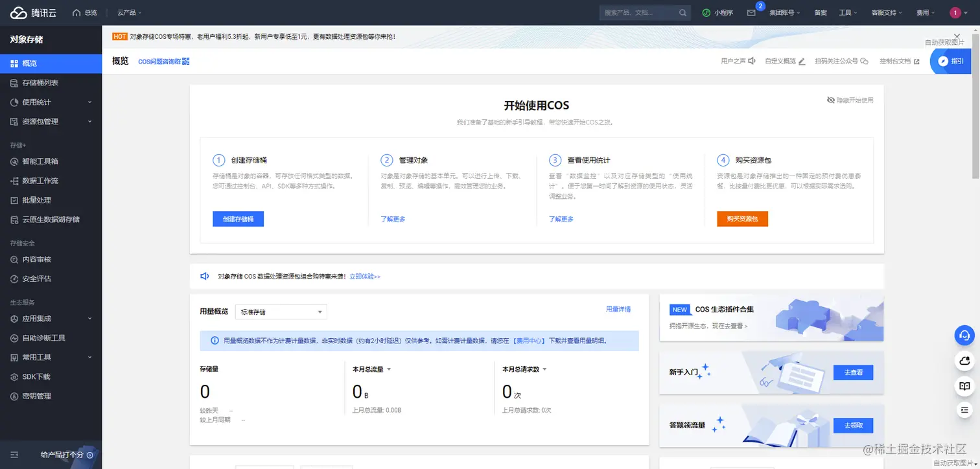Click the 内容审核 sidebar icon
The width and height of the screenshot is (980, 469).
15,259
